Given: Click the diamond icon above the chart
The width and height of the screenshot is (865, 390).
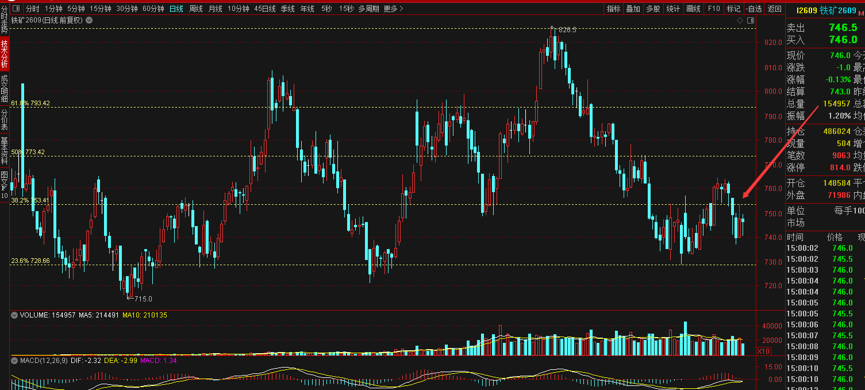Looking at the screenshot, I should 739,20.
